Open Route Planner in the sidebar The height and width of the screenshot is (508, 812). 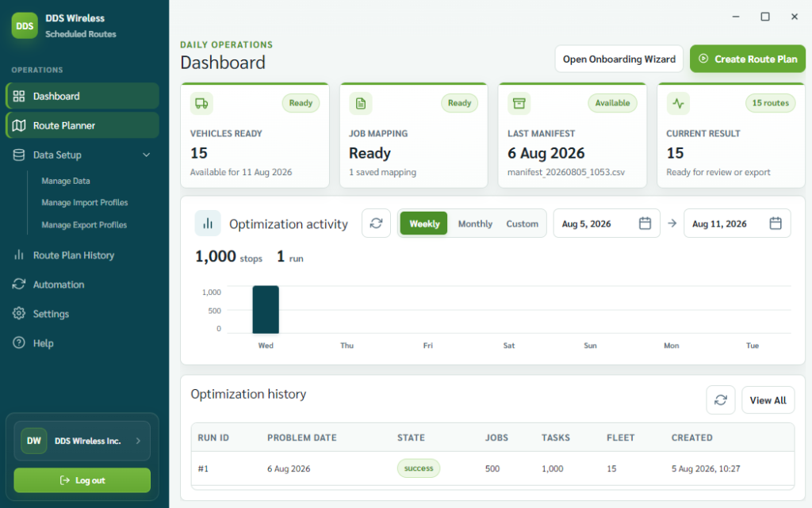(x=82, y=126)
